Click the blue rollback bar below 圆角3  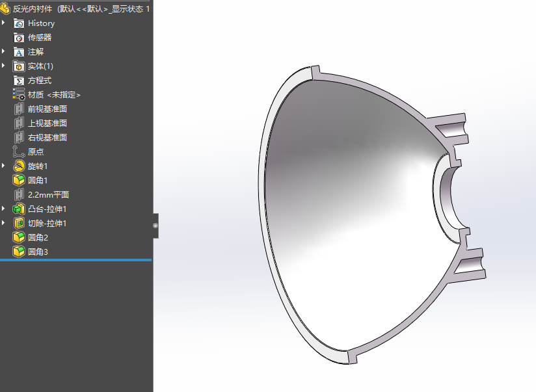pos(76,260)
